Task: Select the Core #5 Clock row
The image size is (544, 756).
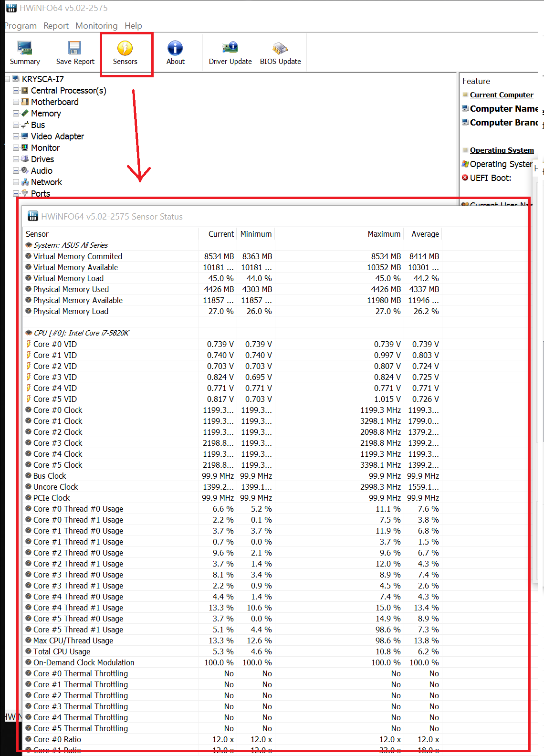Action: (232, 465)
